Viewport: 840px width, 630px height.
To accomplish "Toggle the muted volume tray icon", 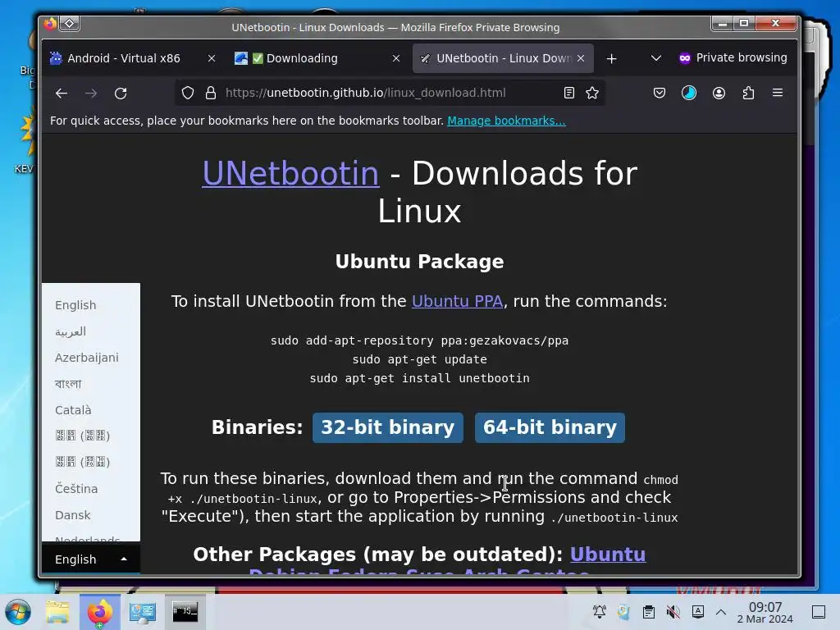I will (673, 612).
